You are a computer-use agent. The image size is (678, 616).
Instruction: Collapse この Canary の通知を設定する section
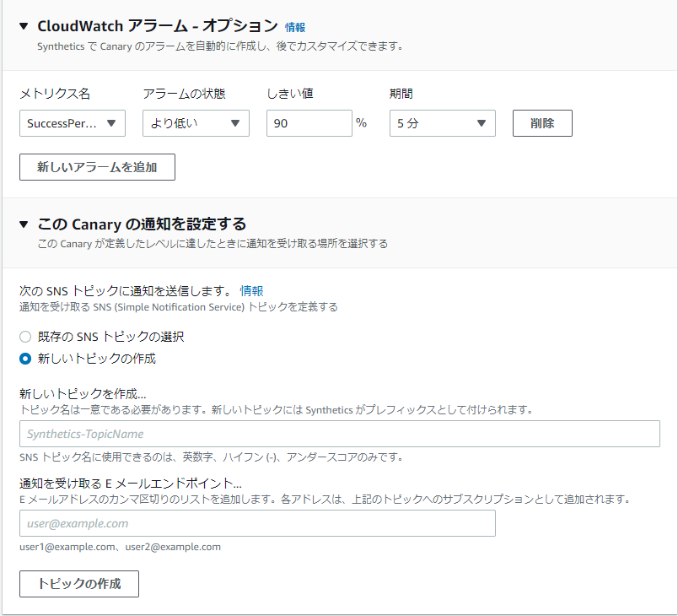tap(24, 224)
